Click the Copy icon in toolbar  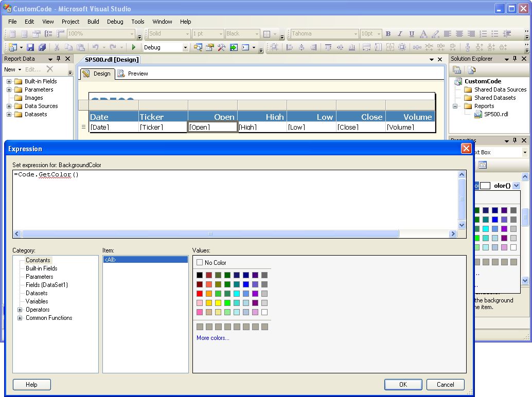point(68,47)
